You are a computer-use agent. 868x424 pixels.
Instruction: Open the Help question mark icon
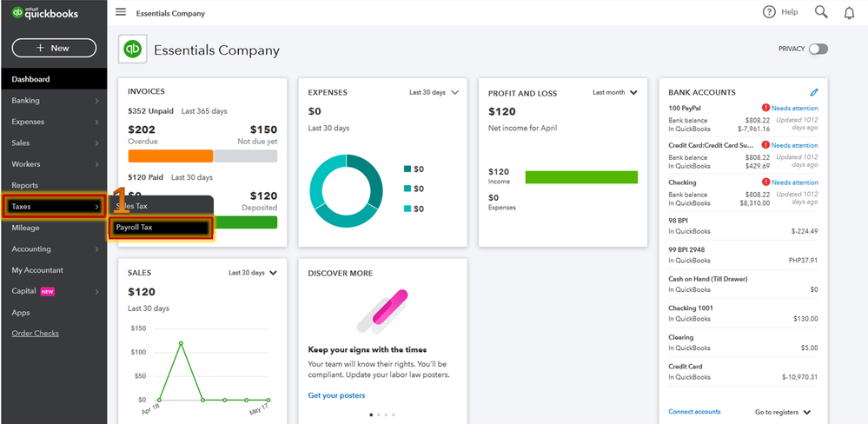point(769,12)
